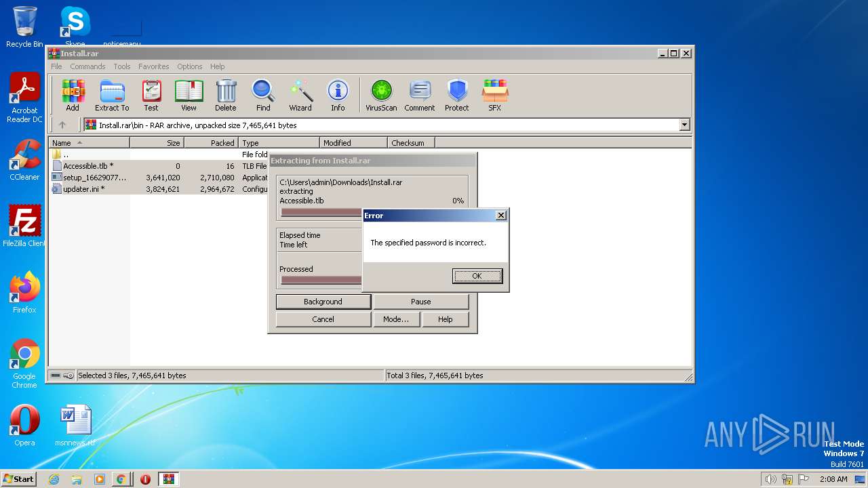
Task: Select the setup_16629077... file row
Action: [x=159, y=178]
